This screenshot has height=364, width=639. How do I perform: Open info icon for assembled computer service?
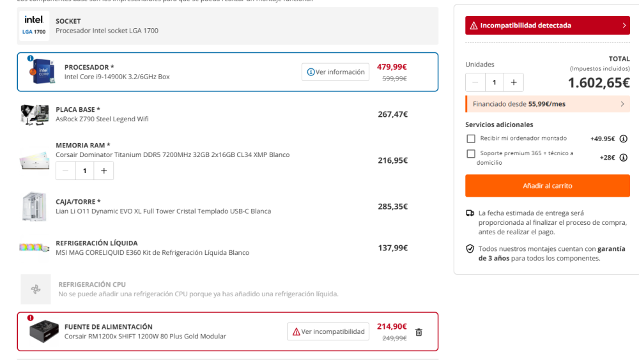tap(623, 139)
